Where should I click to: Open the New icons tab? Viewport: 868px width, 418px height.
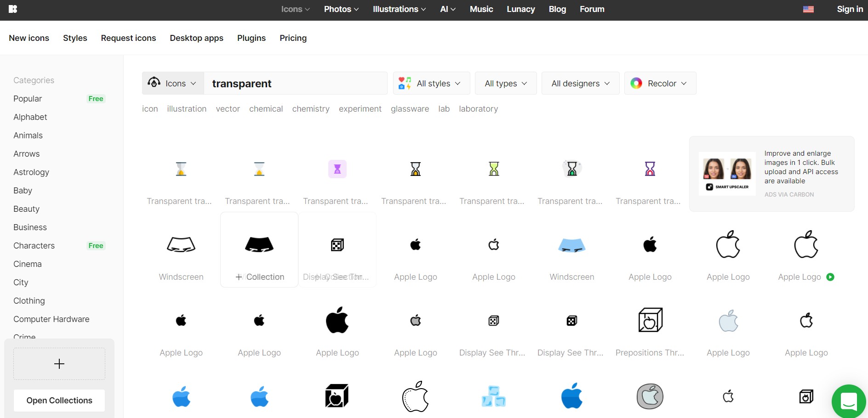coord(29,38)
